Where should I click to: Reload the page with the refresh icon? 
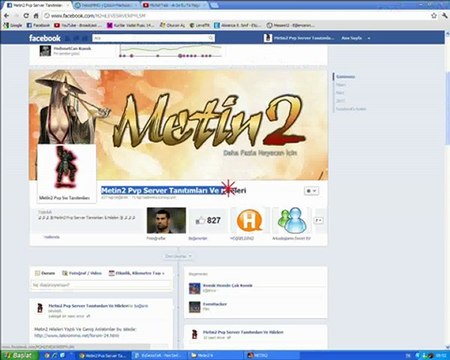26,16
